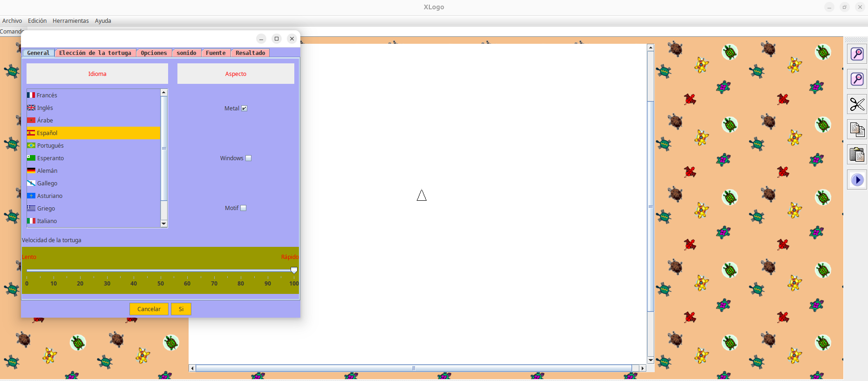
Task: Click the canvas horizontal scrollbar
Action: coord(414,368)
